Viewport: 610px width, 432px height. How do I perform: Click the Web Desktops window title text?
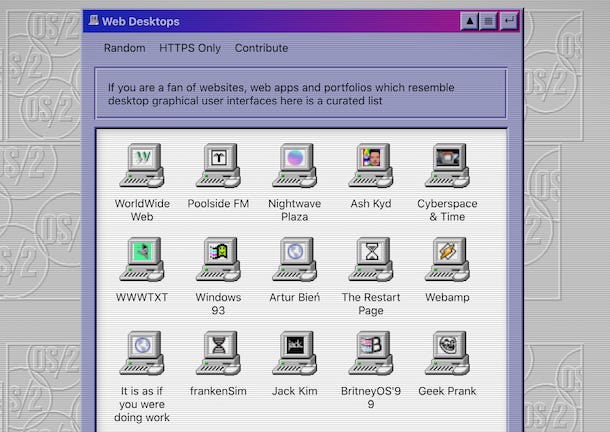tap(140, 21)
